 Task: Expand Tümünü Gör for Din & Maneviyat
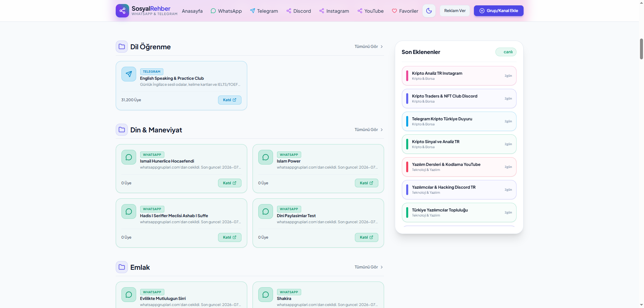click(x=369, y=130)
